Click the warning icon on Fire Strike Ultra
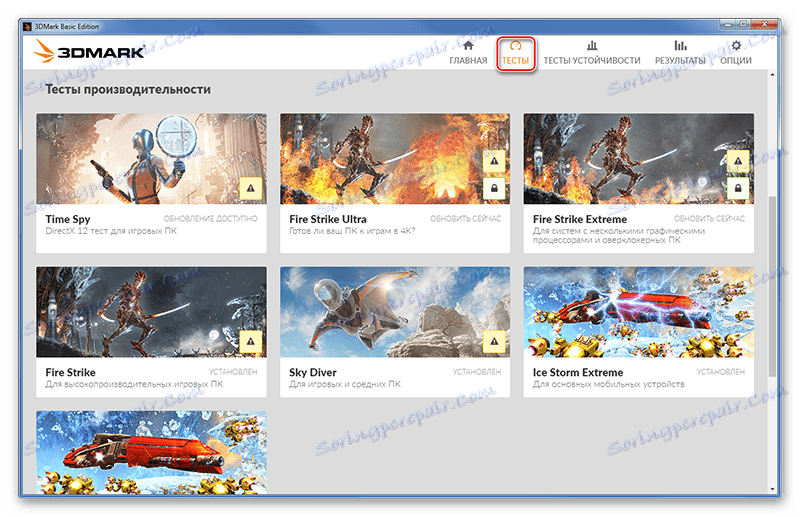 coord(494,161)
